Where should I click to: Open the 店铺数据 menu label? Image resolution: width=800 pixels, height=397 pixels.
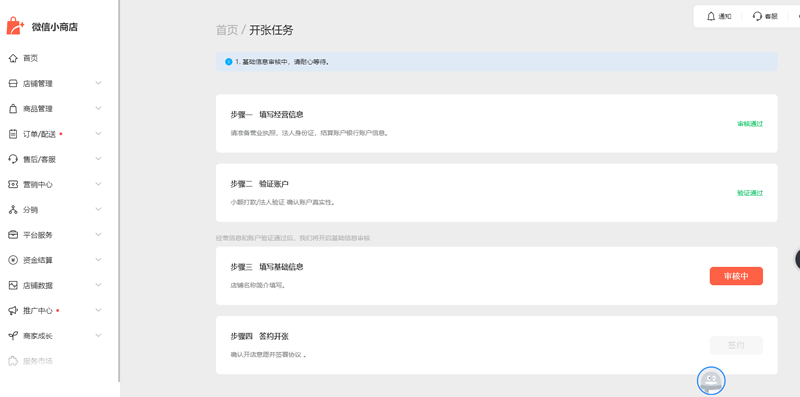tap(38, 285)
